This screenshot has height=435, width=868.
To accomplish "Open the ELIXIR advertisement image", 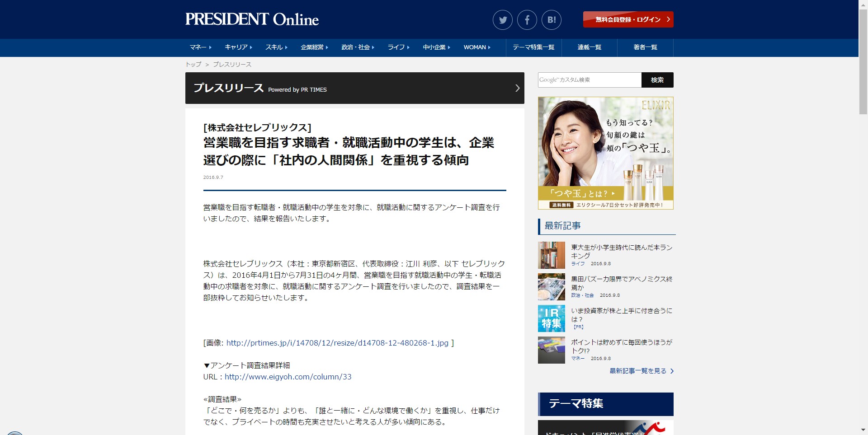I will tap(606, 153).
